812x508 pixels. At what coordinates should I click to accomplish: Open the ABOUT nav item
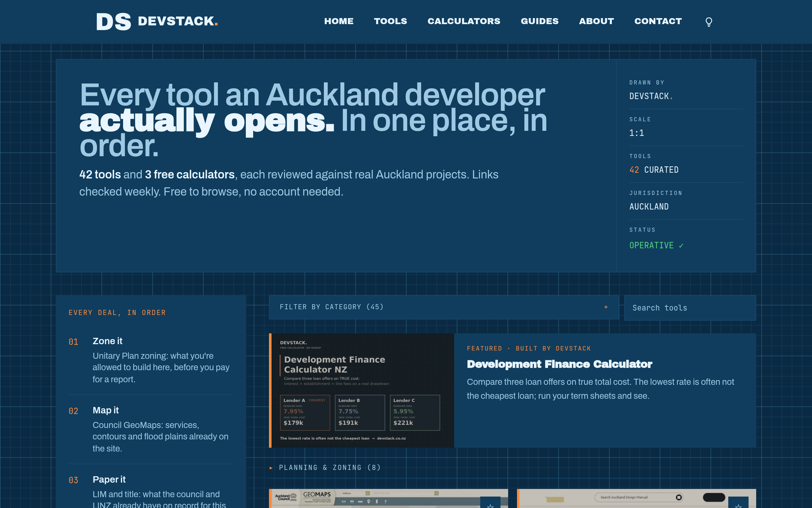(596, 21)
